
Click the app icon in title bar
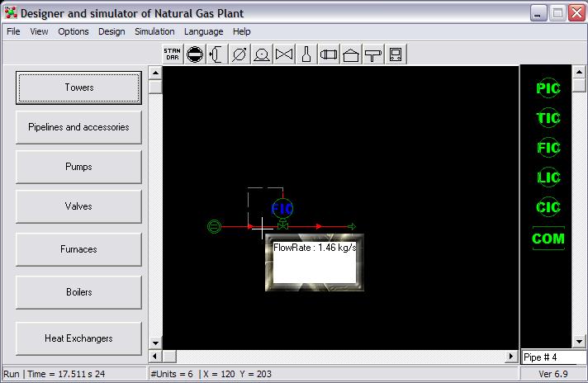[11, 12]
